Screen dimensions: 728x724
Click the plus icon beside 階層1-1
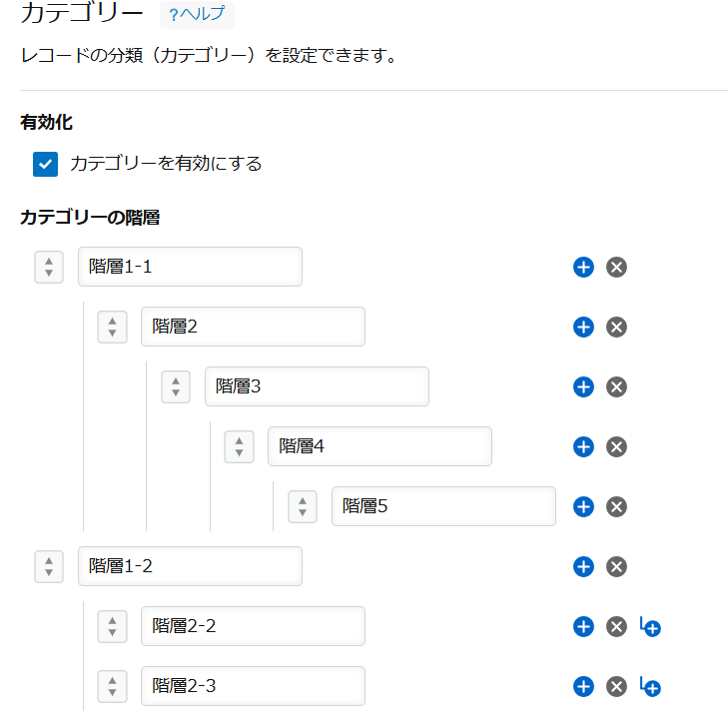tap(584, 268)
